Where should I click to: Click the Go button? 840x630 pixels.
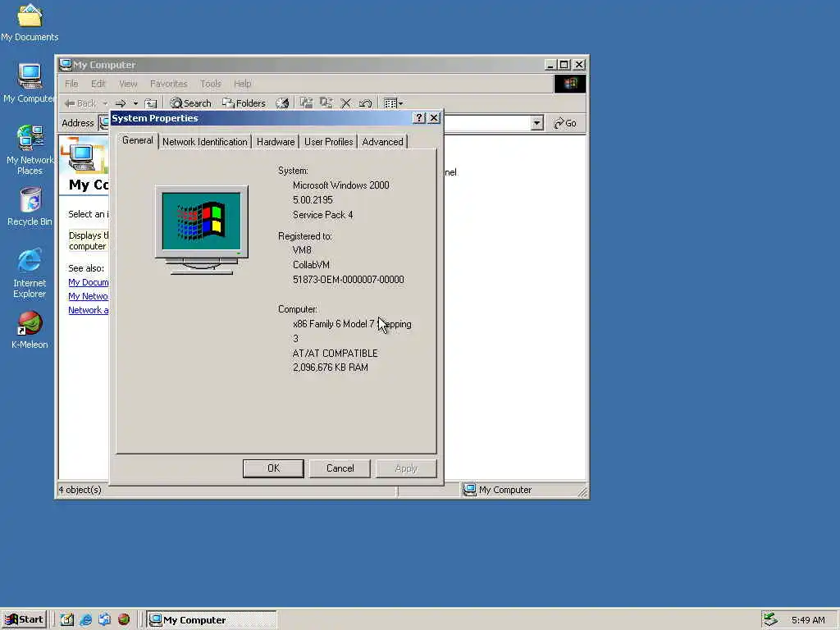pyautogui.click(x=565, y=123)
